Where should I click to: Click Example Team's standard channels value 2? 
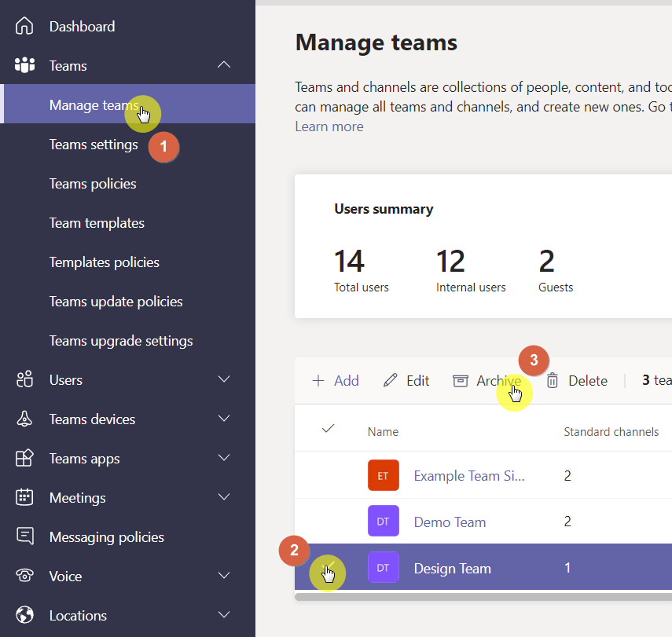point(567,475)
